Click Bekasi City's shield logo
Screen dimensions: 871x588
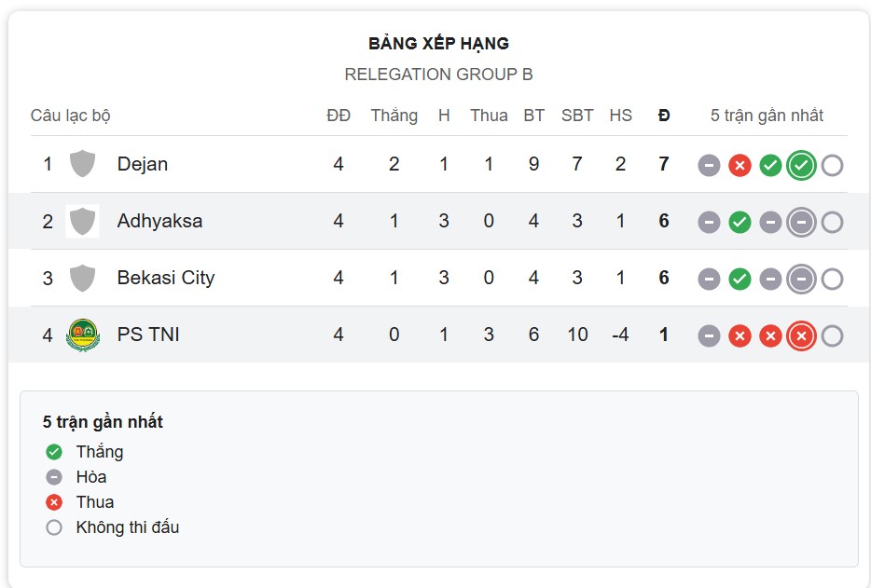click(x=82, y=278)
